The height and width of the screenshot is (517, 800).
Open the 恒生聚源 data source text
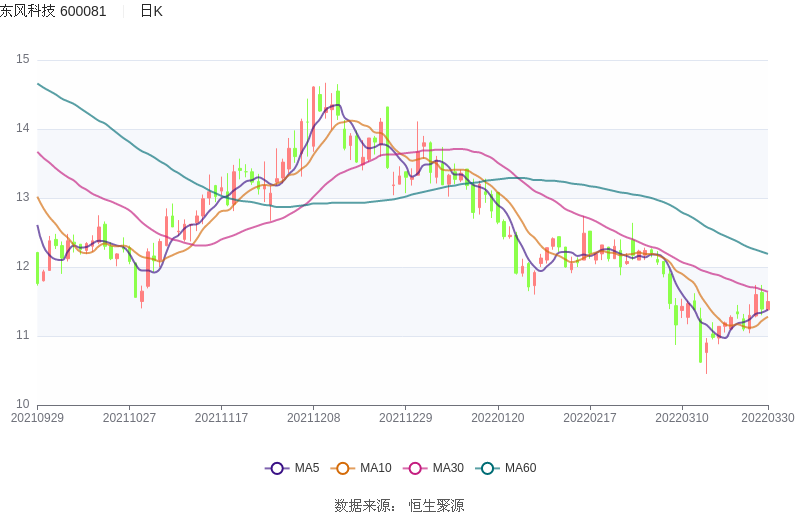click(x=436, y=506)
